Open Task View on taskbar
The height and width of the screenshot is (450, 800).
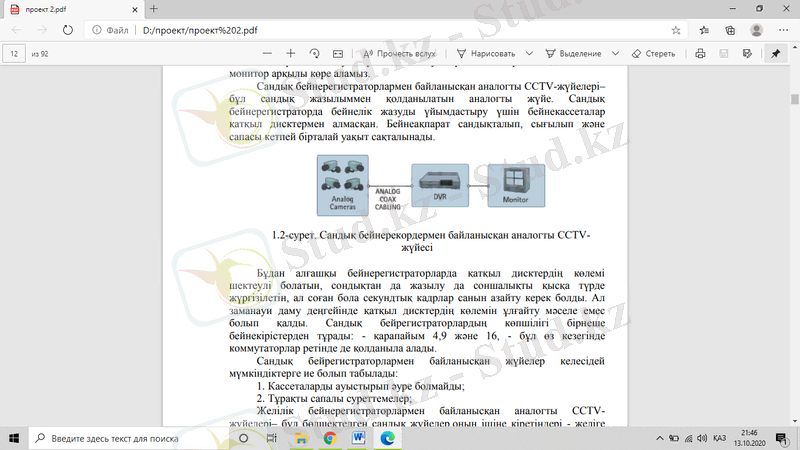(271, 438)
